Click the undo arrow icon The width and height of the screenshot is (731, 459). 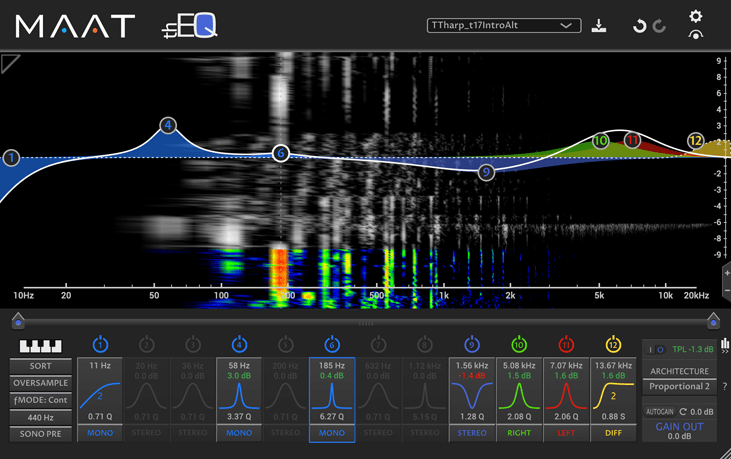click(639, 26)
